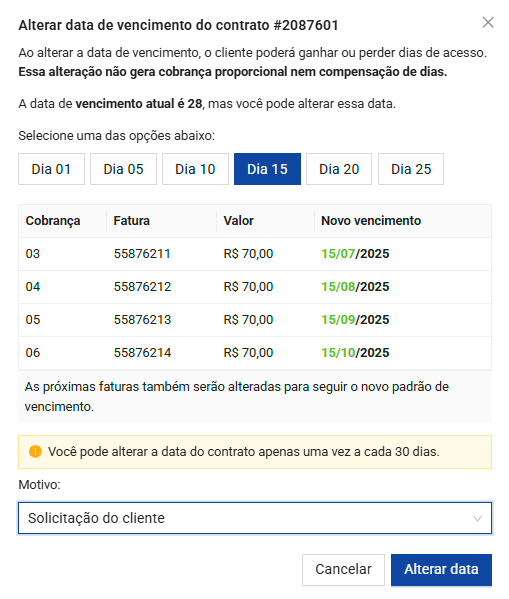Click the Cancelar button
Screen dimensions: 509x599
click(343, 569)
